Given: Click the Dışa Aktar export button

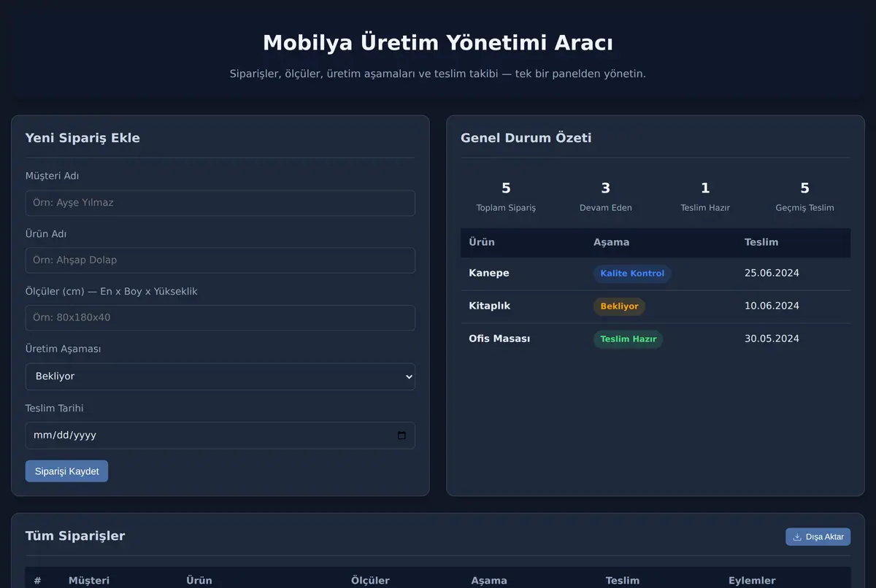Looking at the screenshot, I should click(x=818, y=537).
